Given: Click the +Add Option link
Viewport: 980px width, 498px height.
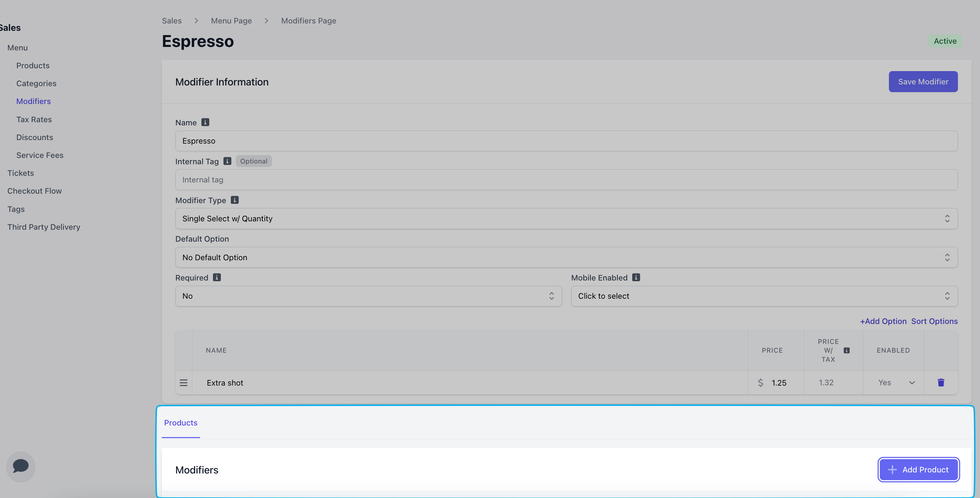Looking at the screenshot, I should pos(883,321).
